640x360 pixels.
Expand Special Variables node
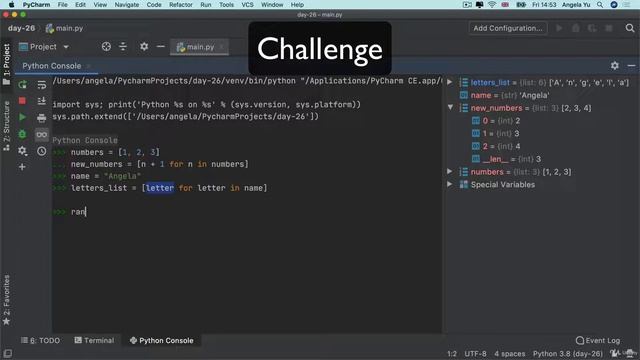[450, 184]
